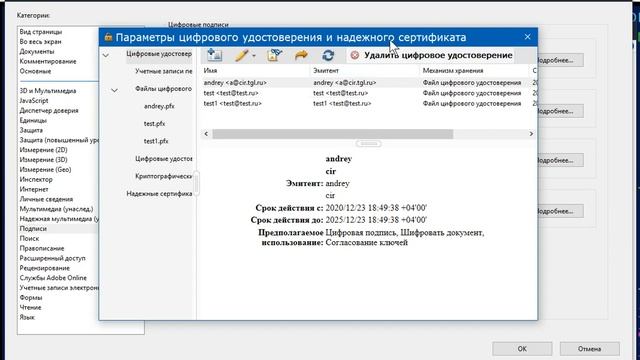Click horizontal scrollbar right arrow
This screenshot has width=640, height=360.
(531, 134)
